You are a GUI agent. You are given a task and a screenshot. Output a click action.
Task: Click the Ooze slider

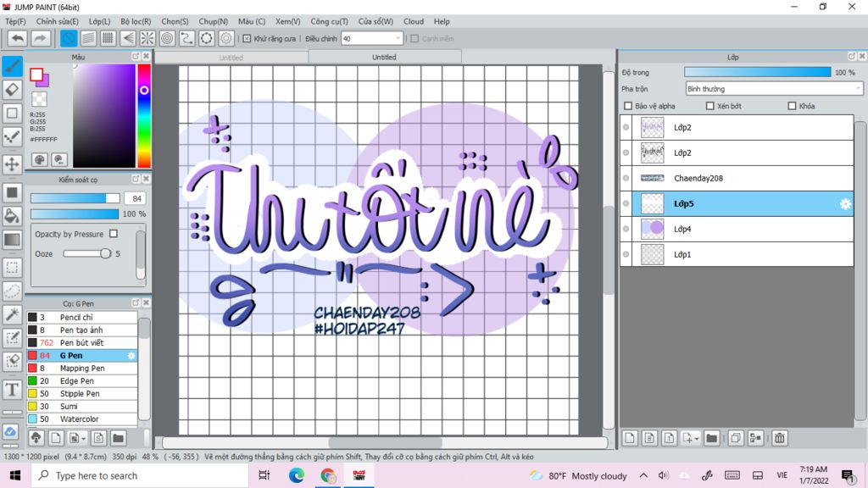tap(87, 253)
